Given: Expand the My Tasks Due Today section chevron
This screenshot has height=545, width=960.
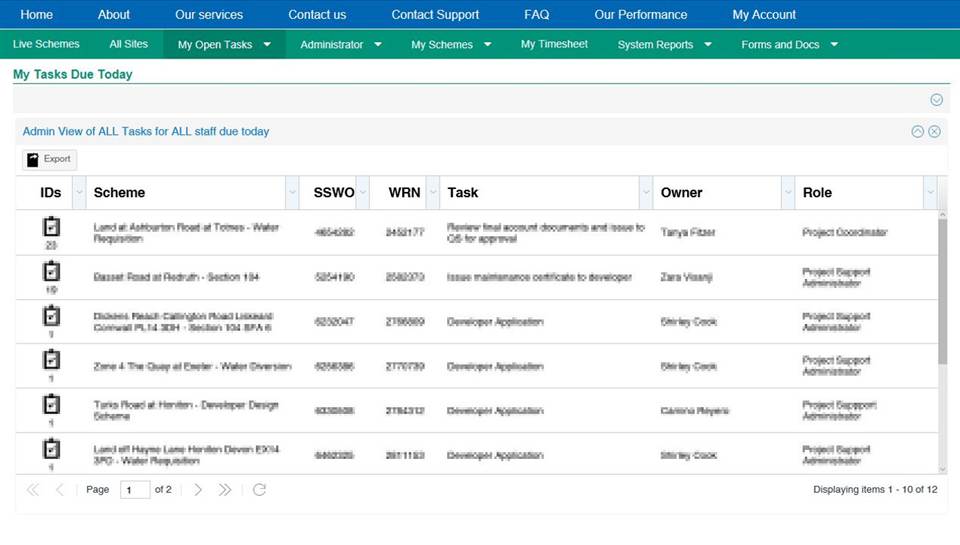Looking at the screenshot, I should pyautogui.click(x=936, y=100).
